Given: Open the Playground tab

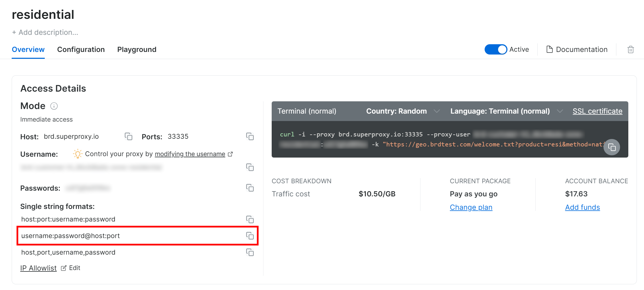Looking at the screenshot, I should (x=137, y=49).
